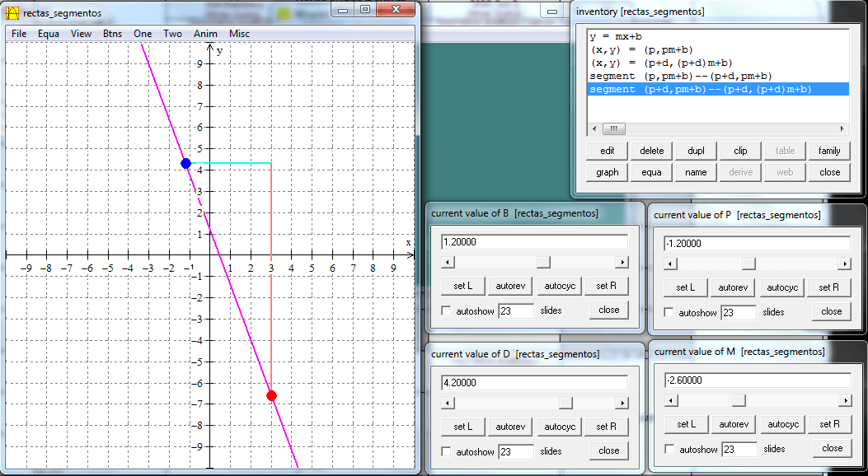
Task: Open the graph tool in inventory
Action: pos(606,171)
